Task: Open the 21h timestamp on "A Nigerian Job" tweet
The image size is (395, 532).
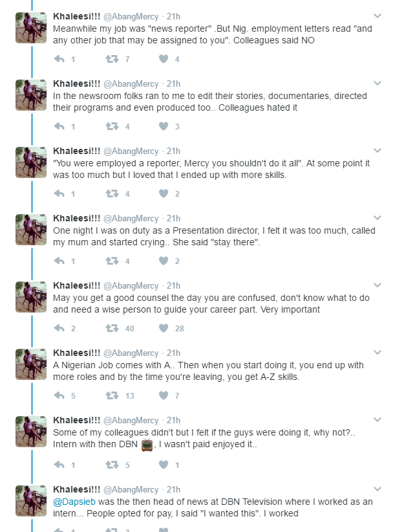Action: (x=173, y=353)
